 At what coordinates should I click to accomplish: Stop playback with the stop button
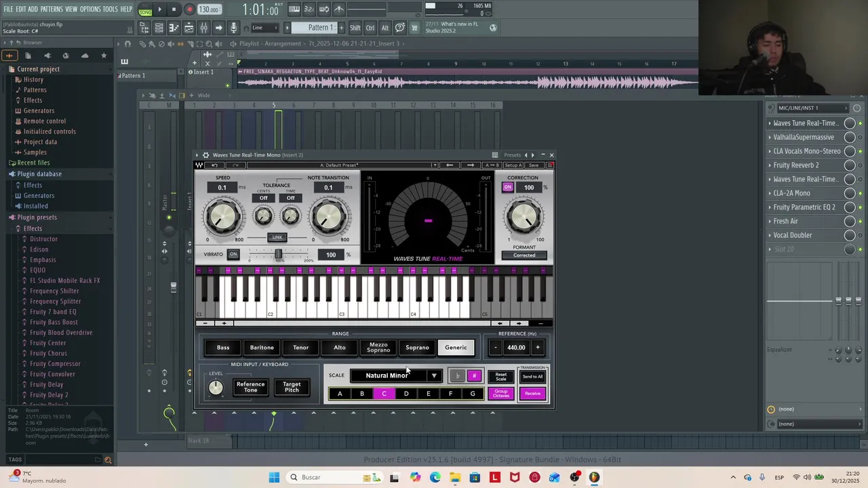coord(174,9)
